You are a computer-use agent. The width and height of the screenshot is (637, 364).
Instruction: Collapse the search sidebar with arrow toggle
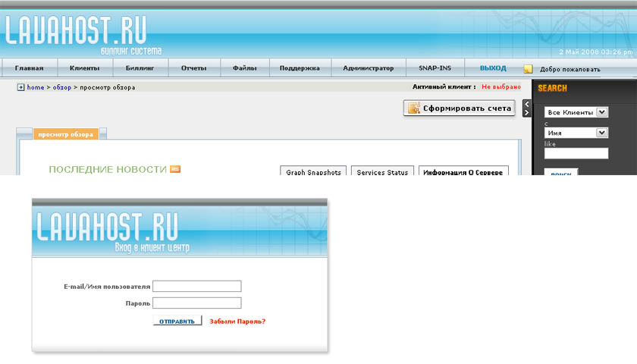[x=527, y=108]
